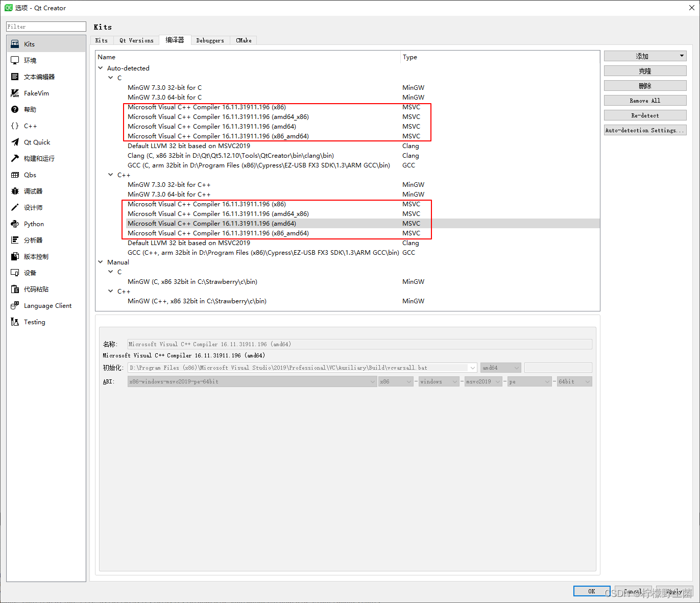Open the Qt Quick paper plane icon
Image resolution: width=700 pixels, height=603 pixels.
pos(15,142)
